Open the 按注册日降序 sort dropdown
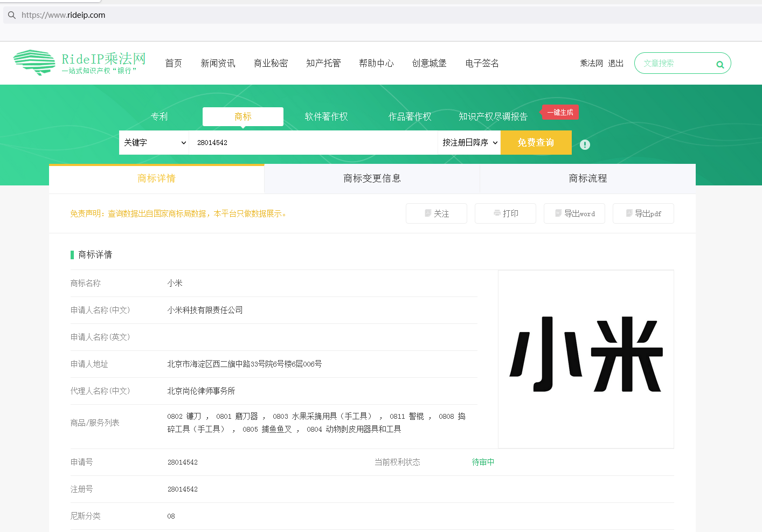 click(469, 142)
